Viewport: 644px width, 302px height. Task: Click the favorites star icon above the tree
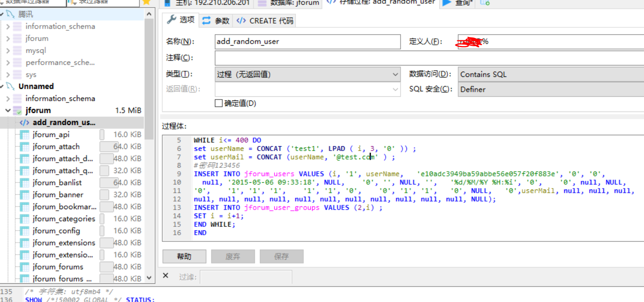146,2
